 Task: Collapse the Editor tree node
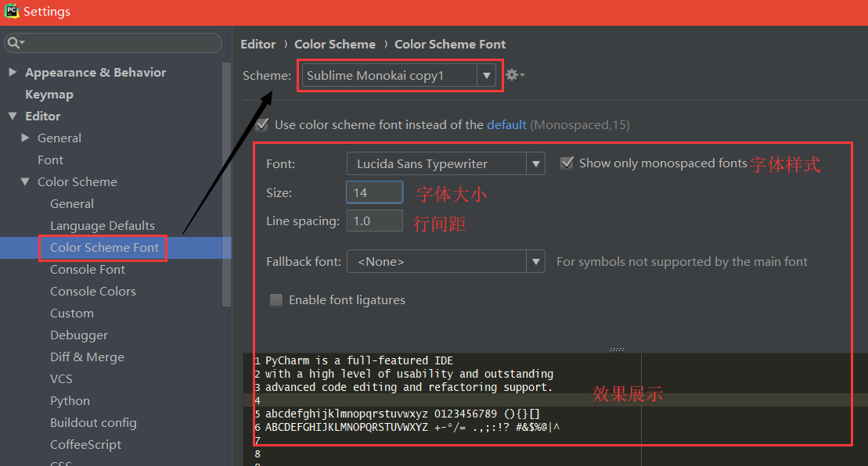13,116
